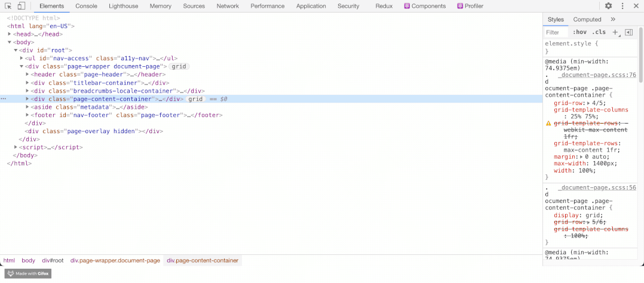Expand the script element

16,147
